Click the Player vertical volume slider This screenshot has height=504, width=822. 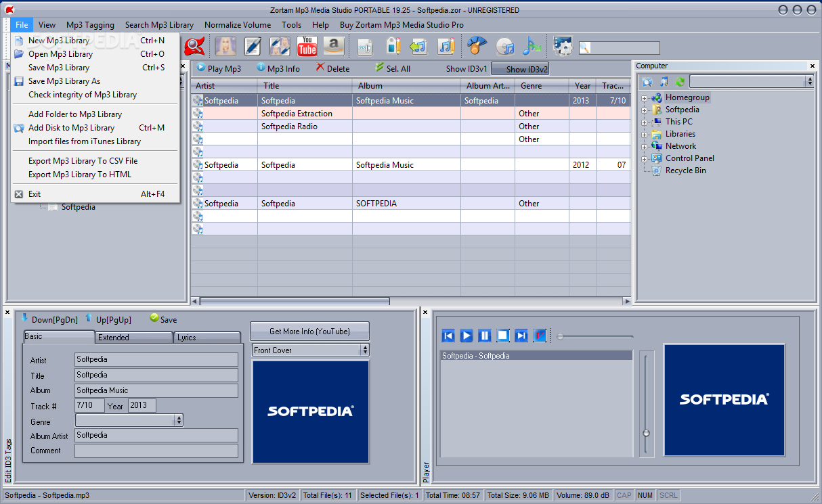[x=647, y=403]
